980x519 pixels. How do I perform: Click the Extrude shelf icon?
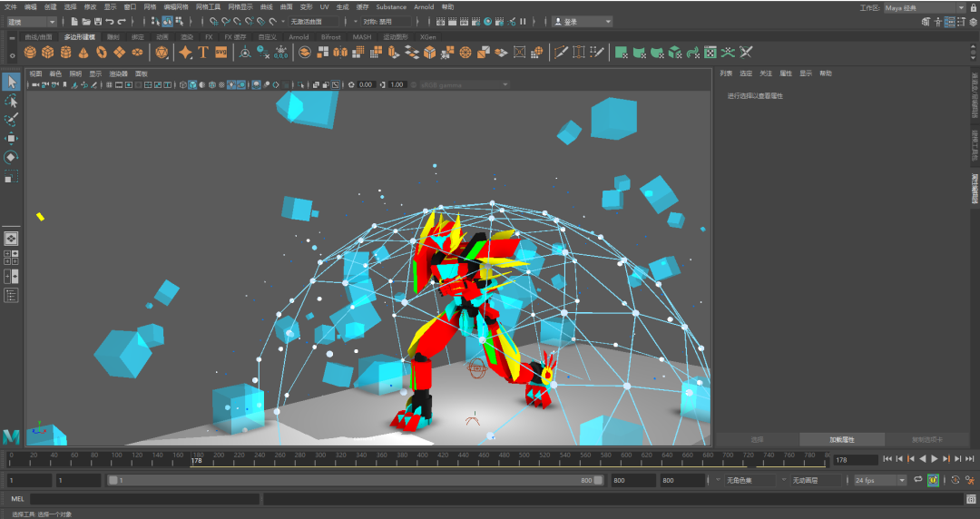click(393, 53)
